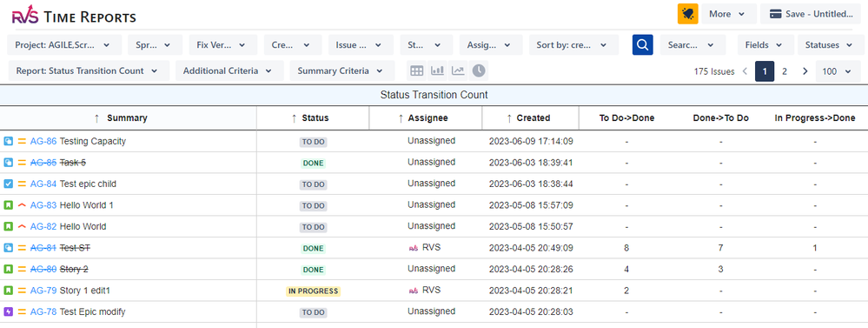Go to previous page arrow
The image size is (868, 328).
coord(745,71)
